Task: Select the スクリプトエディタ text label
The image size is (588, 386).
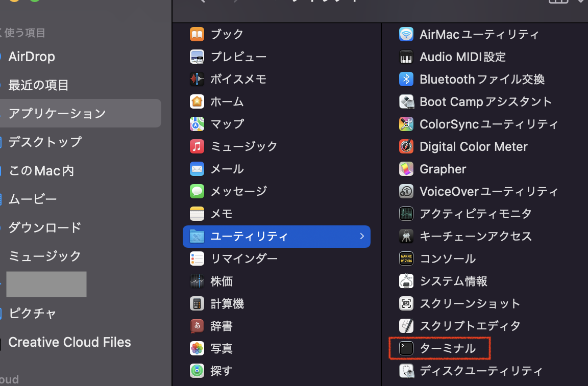Action: click(x=470, y=326)
